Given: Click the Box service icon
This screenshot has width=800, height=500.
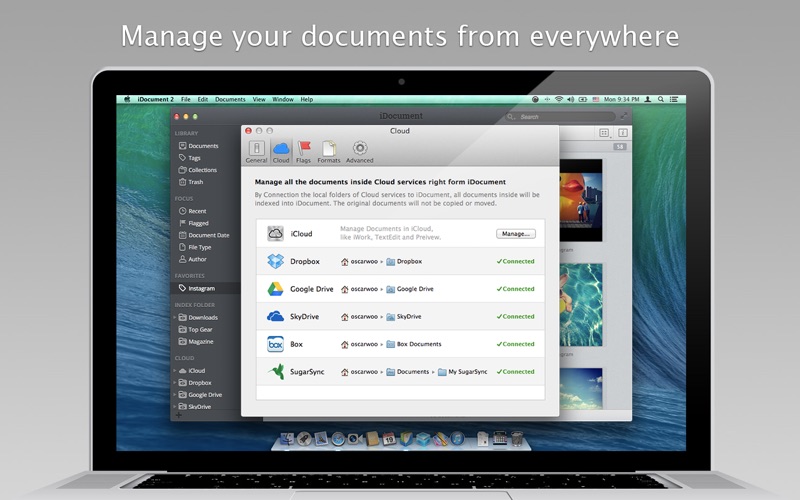Looking at the screenshot, I should (x=275, y=344).
